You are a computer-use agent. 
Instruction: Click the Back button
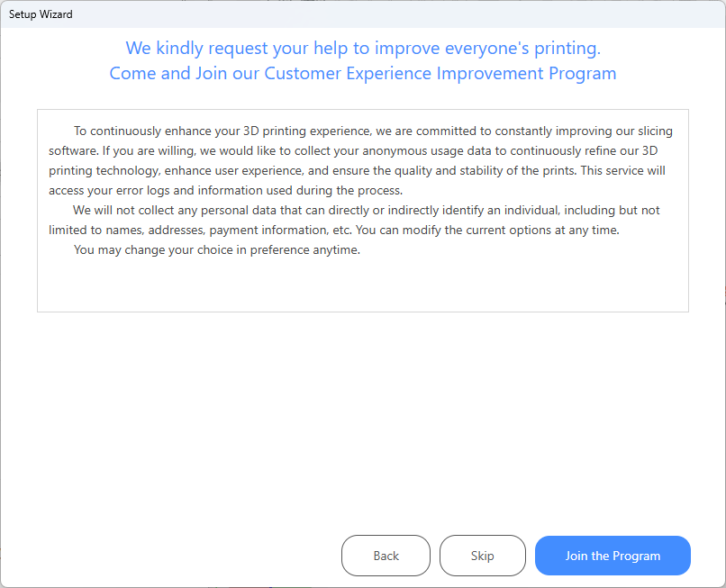(386, 556)
